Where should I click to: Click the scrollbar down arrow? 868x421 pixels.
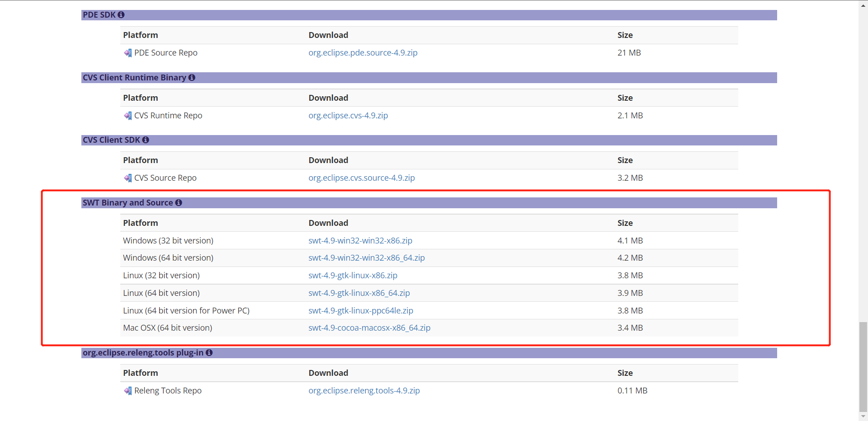point(863,416)
